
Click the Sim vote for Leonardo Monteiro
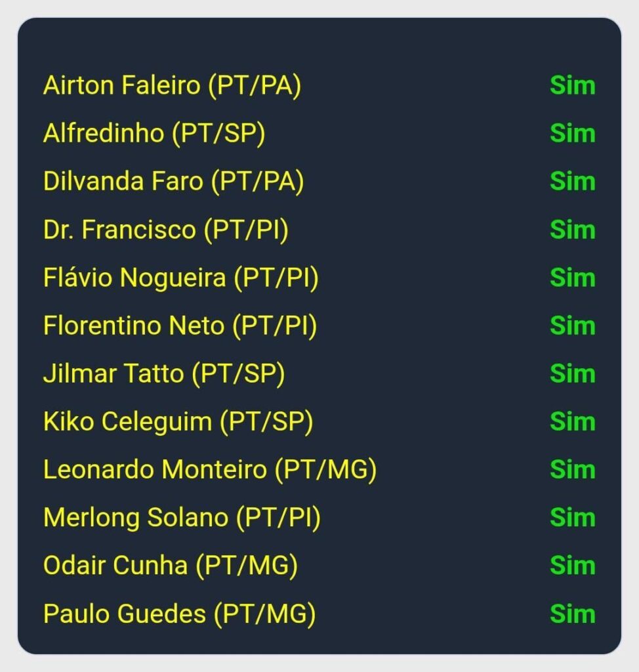pos(572,470)
